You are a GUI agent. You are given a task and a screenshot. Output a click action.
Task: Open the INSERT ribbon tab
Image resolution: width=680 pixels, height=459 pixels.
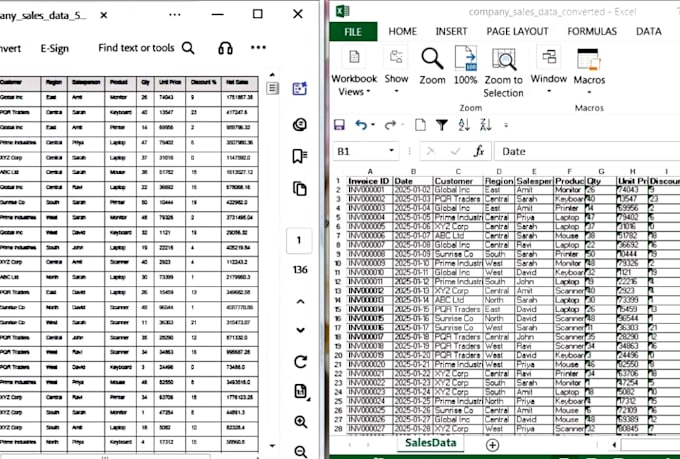[451, 32]
